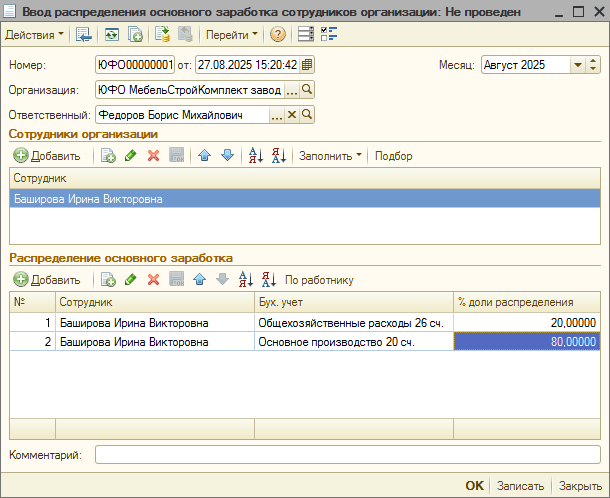Click edit pencil icon in distribution toolbar
The image size is (610, 498).
coord(130,280)
